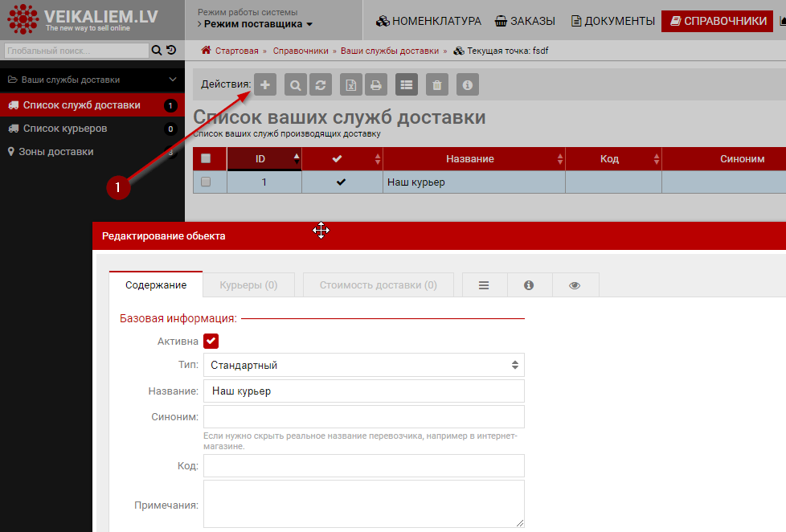
Task: Open the Стоимость доставки tab
Action: coord(378,284)
